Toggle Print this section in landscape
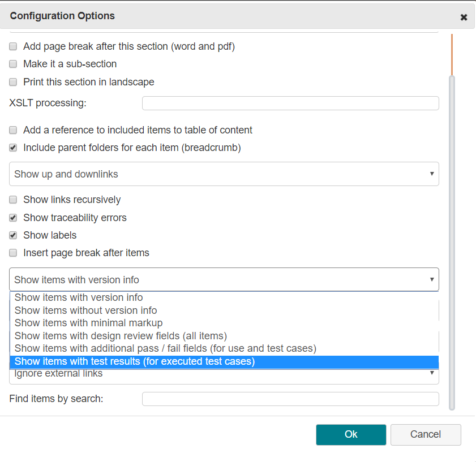Image resolution: width=476 pixels, height=462 pixels. coord(13,82)
